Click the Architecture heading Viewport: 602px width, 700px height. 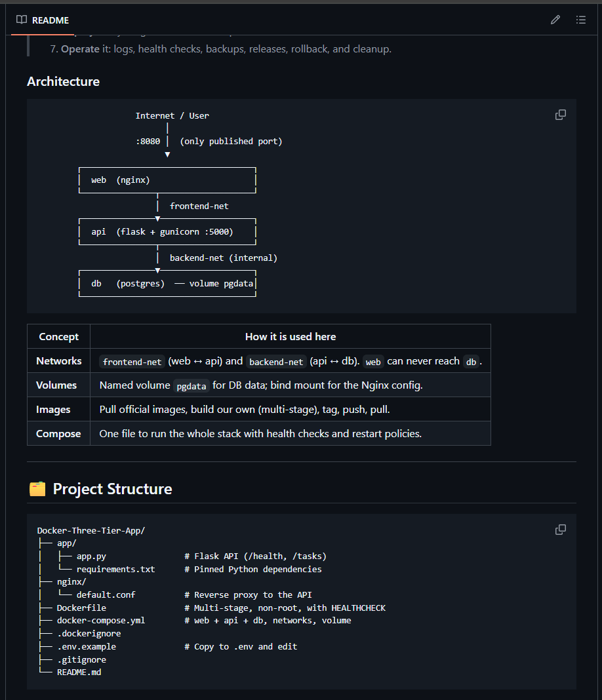point(64,81)
